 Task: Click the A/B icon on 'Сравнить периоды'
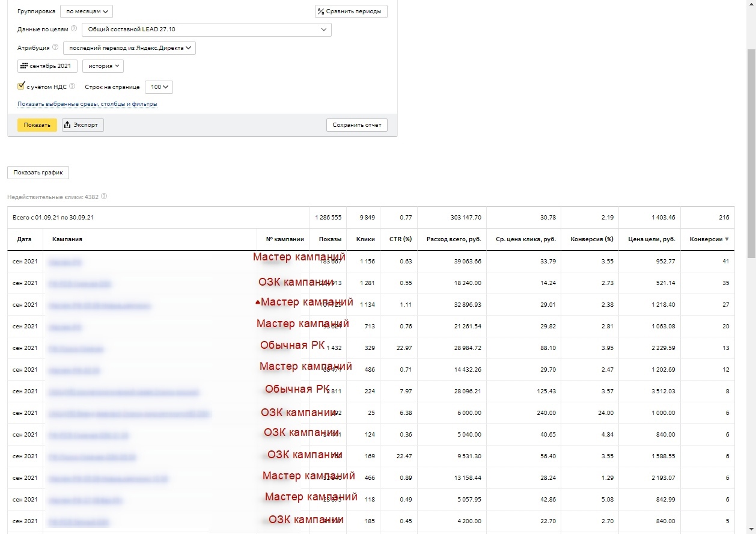coord(321,11)
